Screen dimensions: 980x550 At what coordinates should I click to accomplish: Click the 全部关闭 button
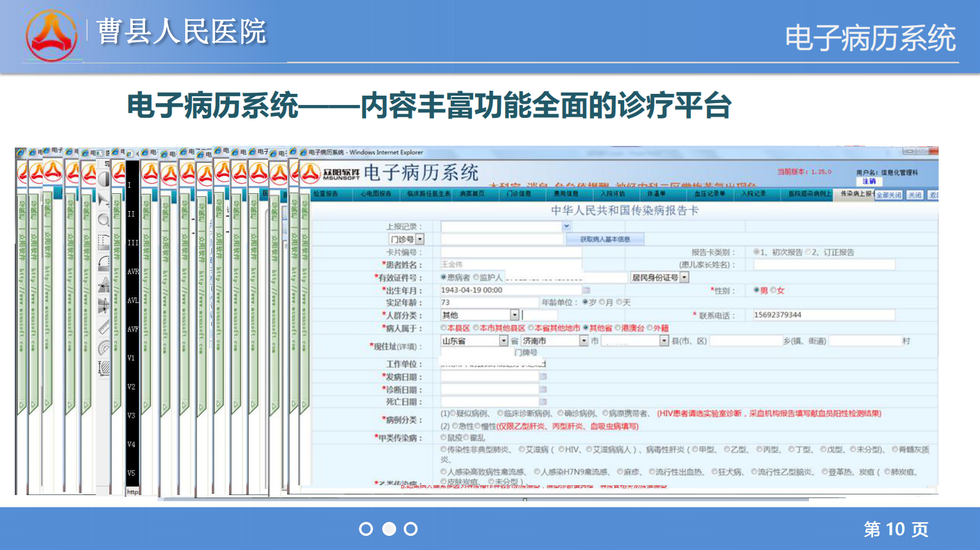889,194
